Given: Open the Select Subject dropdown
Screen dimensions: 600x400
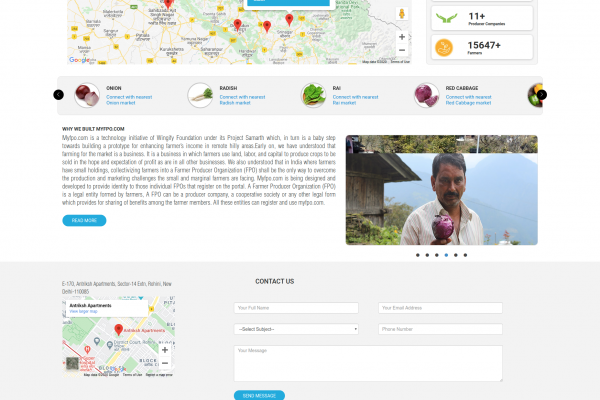Looking at the screenshot, I should (296, 329).
